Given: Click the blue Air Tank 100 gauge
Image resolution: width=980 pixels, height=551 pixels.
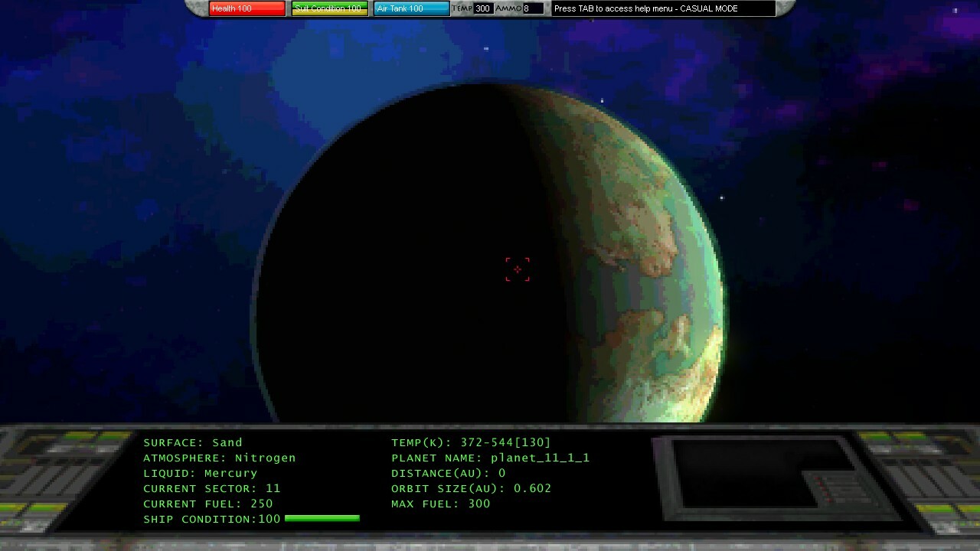Looking at the screenshot, I should (411, 8).
